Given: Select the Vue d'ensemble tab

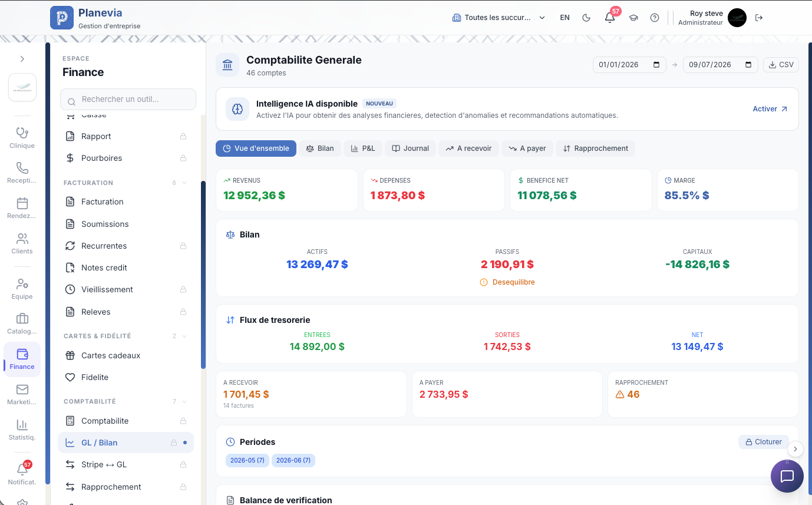Looking at the screenshot, I should (x=256, y=148).
